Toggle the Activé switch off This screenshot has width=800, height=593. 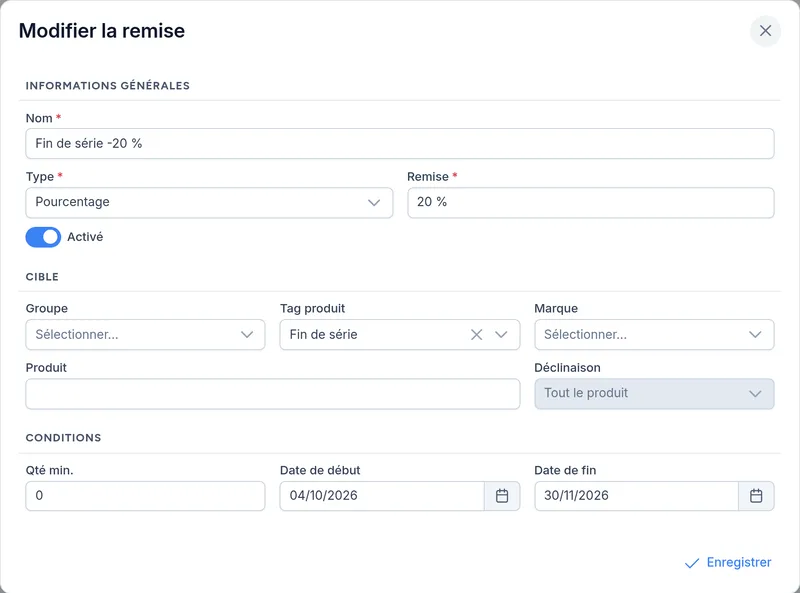[43, 237]
